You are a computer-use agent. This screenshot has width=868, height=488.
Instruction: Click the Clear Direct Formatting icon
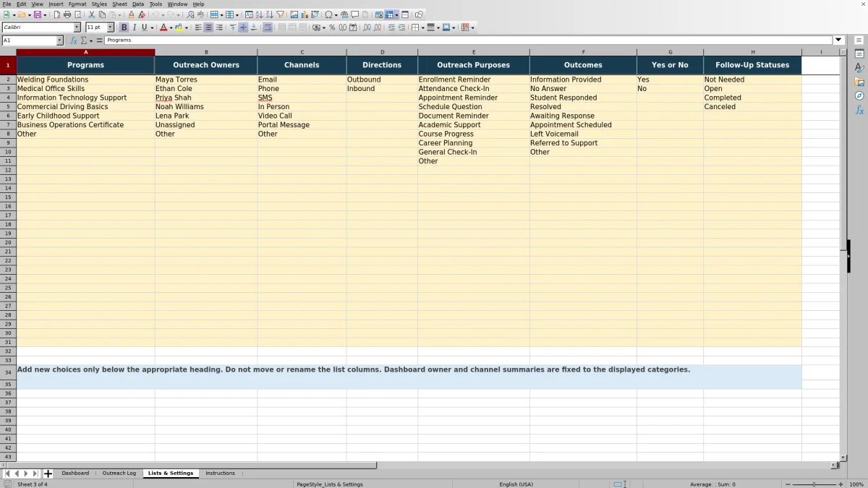point(142,14)
